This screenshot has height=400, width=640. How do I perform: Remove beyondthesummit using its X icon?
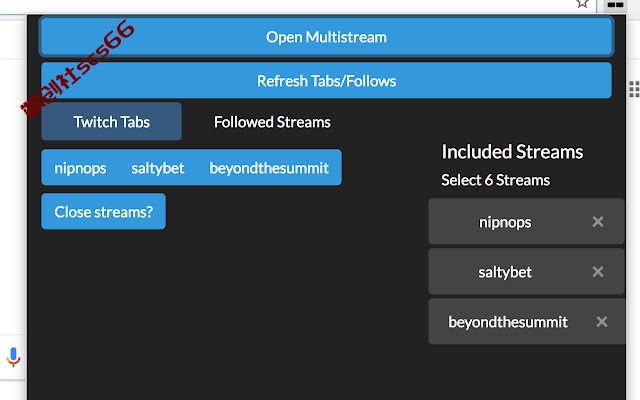(602, 322)
